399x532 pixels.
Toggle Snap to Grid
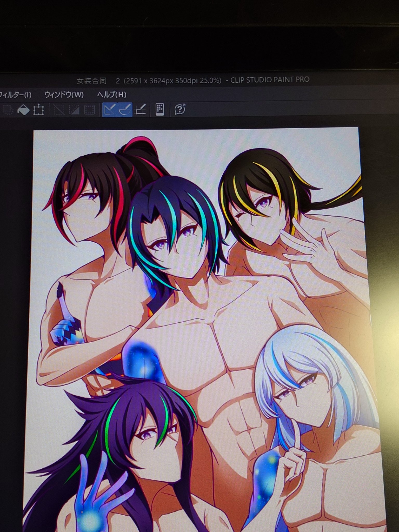coord(141,110)
